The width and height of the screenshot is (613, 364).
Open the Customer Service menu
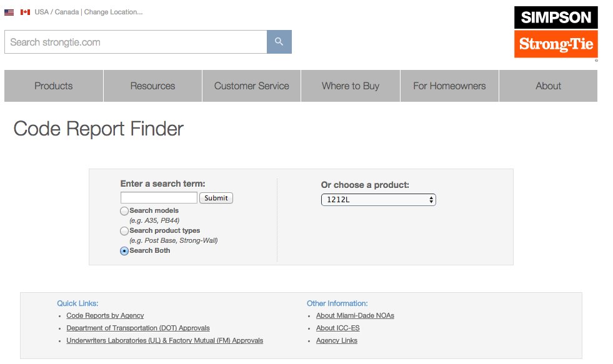251,86
